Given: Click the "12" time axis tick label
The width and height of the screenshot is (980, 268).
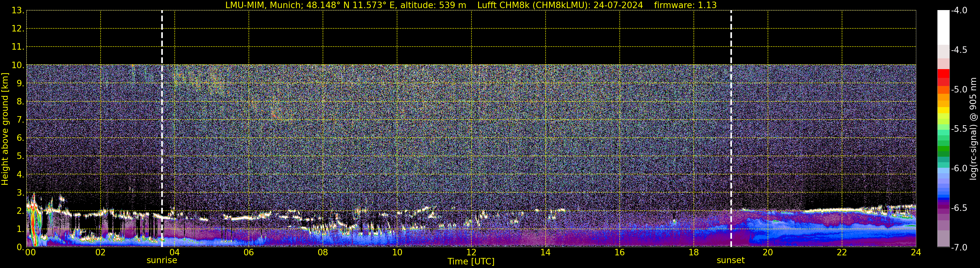Looking at the screenshot, I should 471,252.
